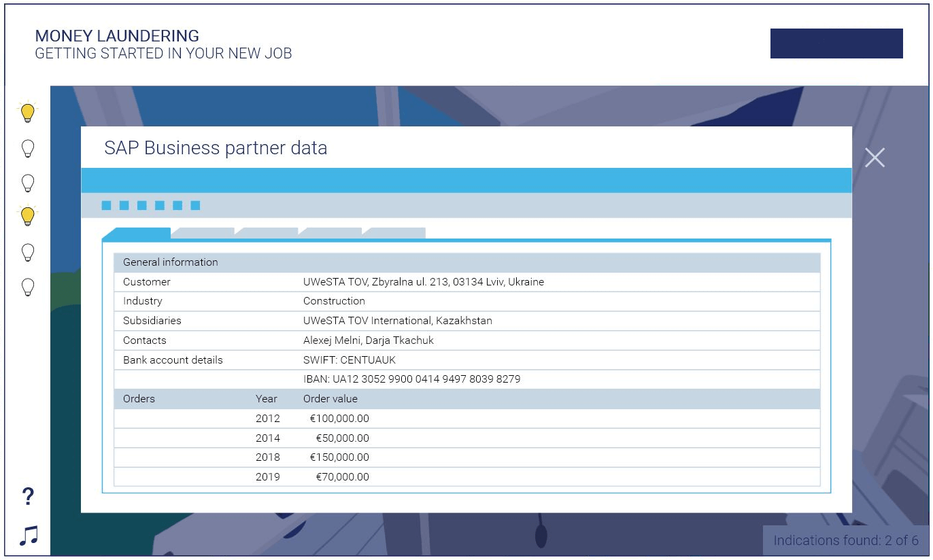Click the lower lit yellow lightbulb
This screenshot has height=560, width=933.
[27, 216]
